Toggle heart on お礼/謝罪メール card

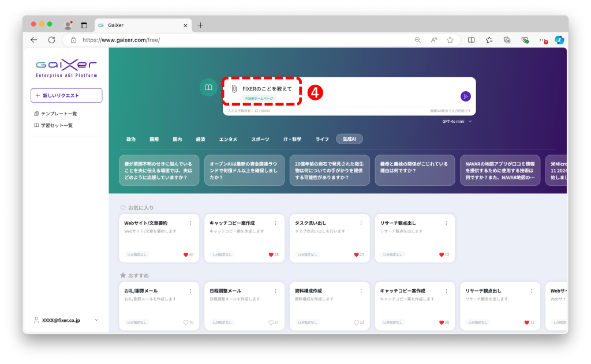point(186,322)
